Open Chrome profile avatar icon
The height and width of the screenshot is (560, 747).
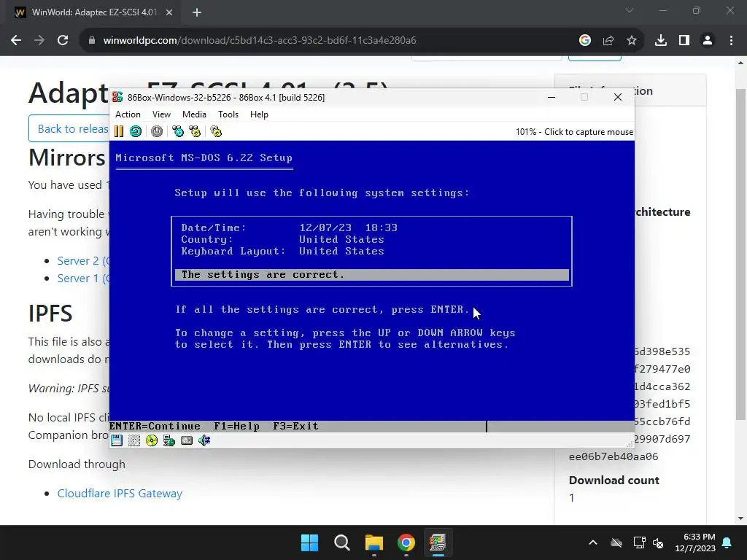tap(708, 41)
